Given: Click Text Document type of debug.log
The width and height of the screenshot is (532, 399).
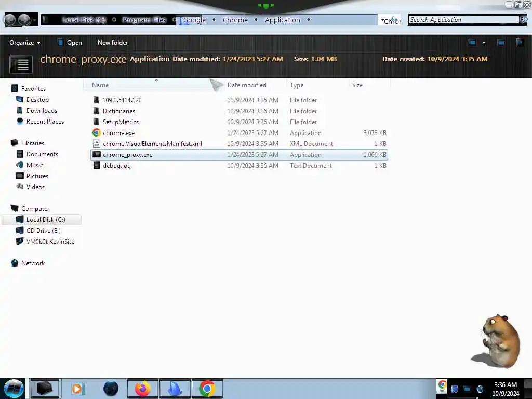Looking at the screenshot, I should click(311, 166).
